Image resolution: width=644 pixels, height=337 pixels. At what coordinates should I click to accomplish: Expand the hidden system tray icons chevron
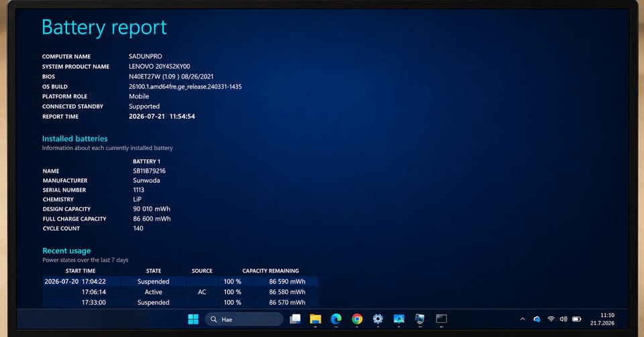tap(523, 319)
